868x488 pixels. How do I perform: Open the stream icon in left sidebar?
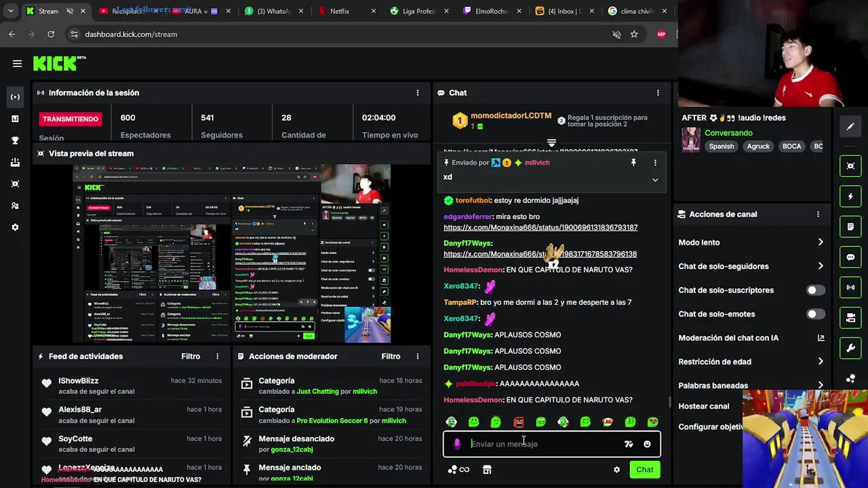point(15,97)
